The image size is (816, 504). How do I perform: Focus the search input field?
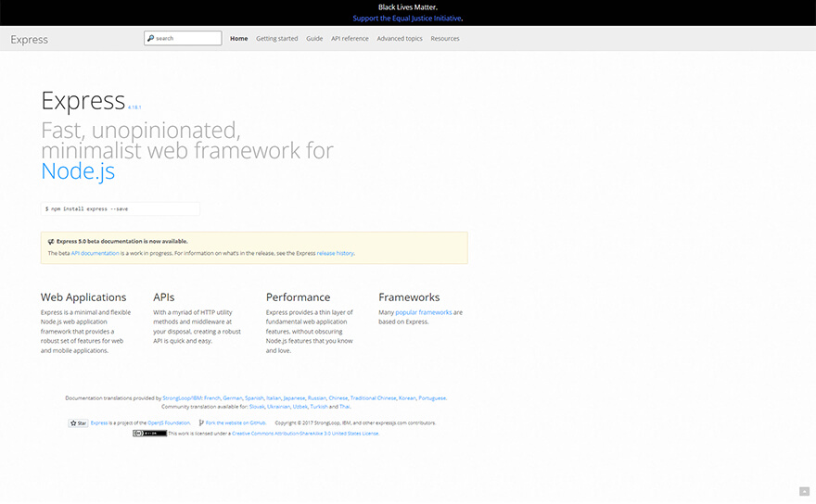[x=187, y=38]
